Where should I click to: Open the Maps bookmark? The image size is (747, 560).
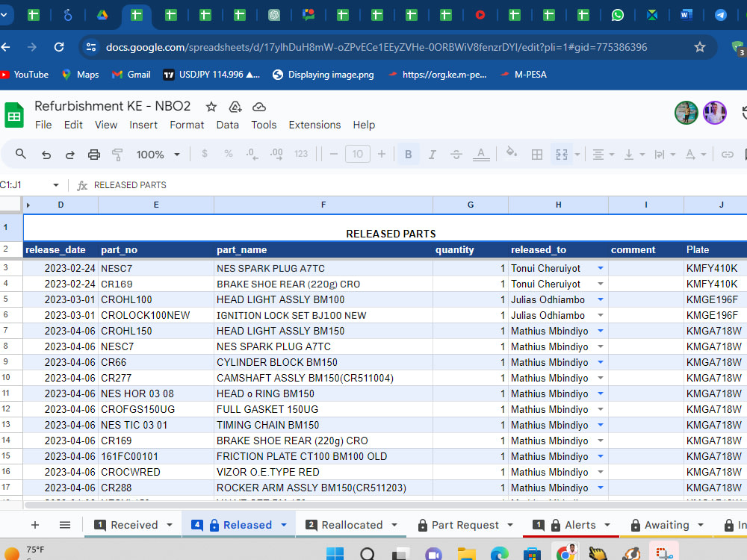[81, 74]
